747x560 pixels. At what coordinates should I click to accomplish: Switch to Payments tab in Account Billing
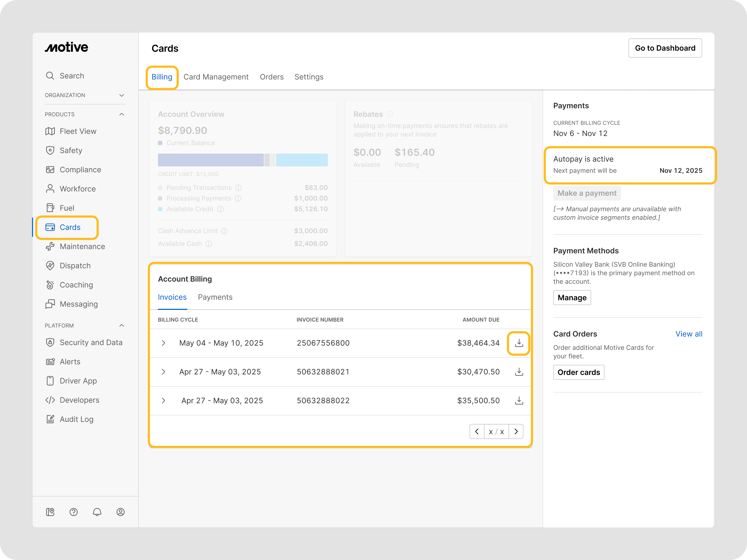[215, 297]
